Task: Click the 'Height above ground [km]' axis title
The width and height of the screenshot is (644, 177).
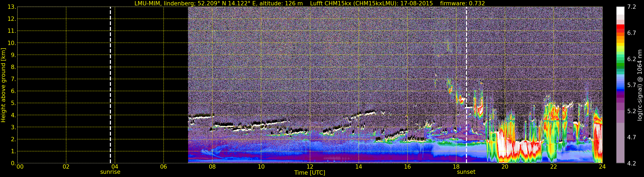Action: (x=3, y=85)
